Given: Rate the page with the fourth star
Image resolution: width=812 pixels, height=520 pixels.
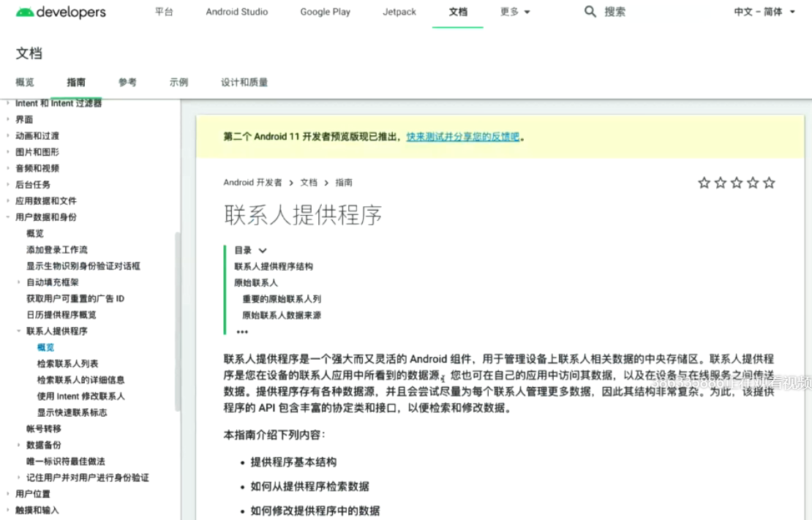Looking at the screenshot, I should (x=753, y=182).
